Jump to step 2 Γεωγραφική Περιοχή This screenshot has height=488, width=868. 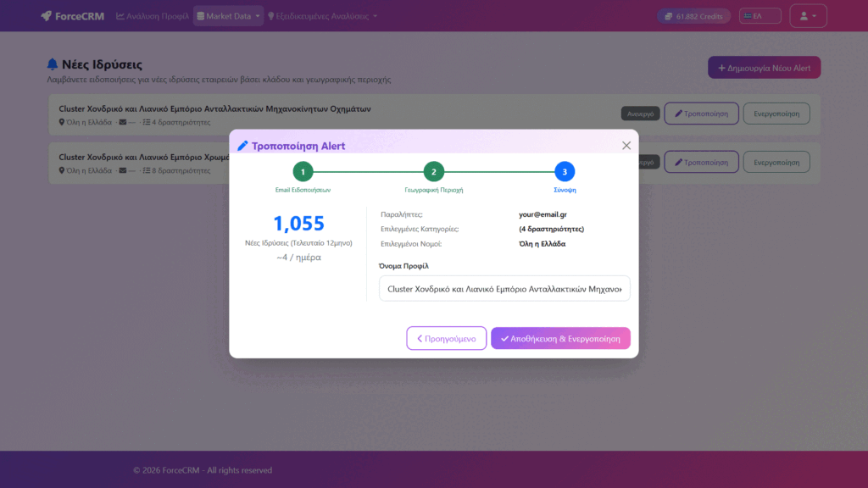coord(433,172)
